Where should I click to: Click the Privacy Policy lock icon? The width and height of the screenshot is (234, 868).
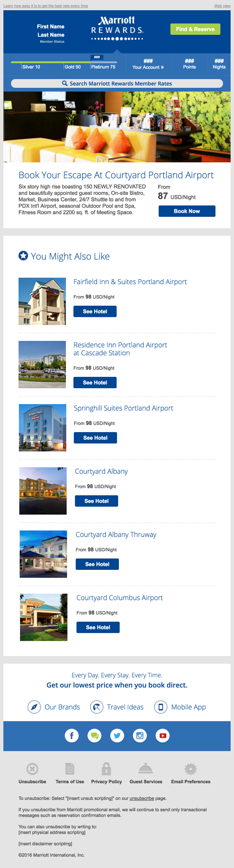(x=106, y=769)
